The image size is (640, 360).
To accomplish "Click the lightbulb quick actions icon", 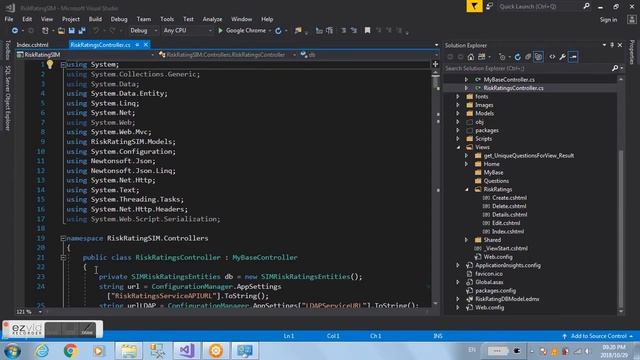I will tap(50, 64).
